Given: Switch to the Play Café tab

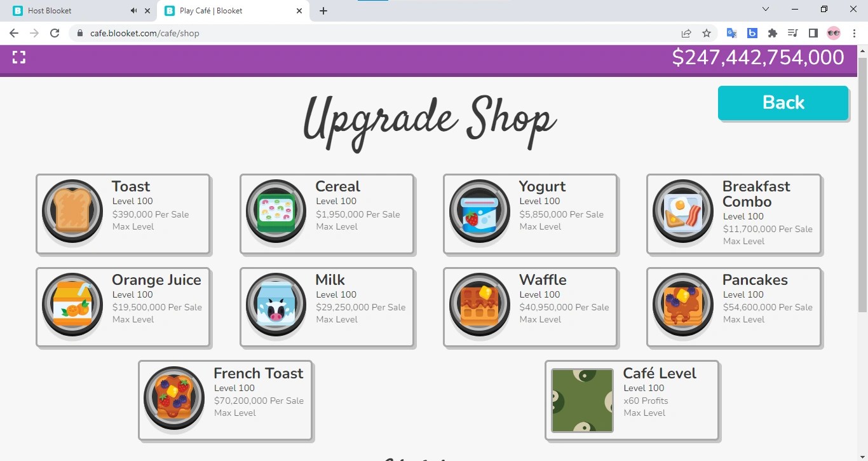Looking at the screenshot, I should pyautogui.click(x=216, y=10).
